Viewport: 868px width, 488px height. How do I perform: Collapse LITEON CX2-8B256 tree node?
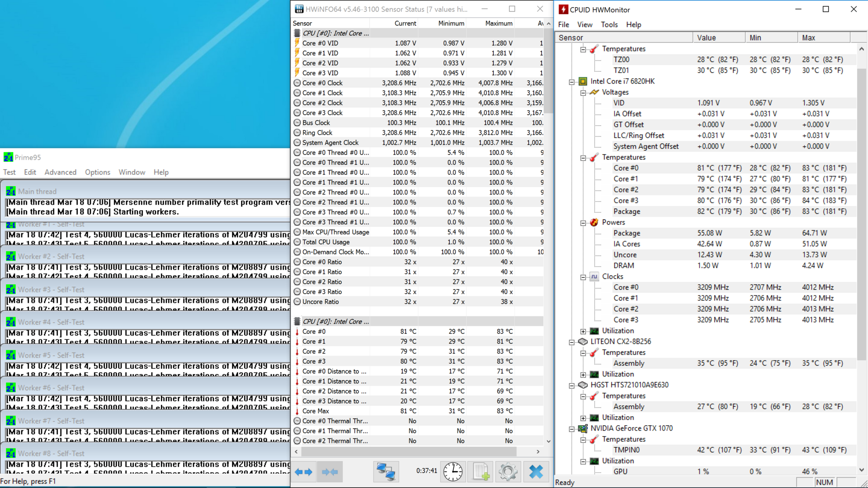(x=572, y=342)
